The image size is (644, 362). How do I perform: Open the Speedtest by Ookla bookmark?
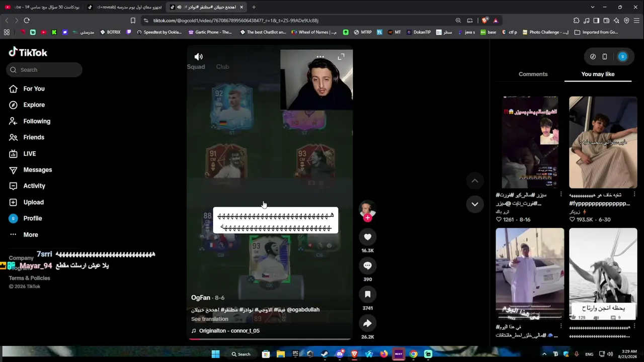(159, 32)
